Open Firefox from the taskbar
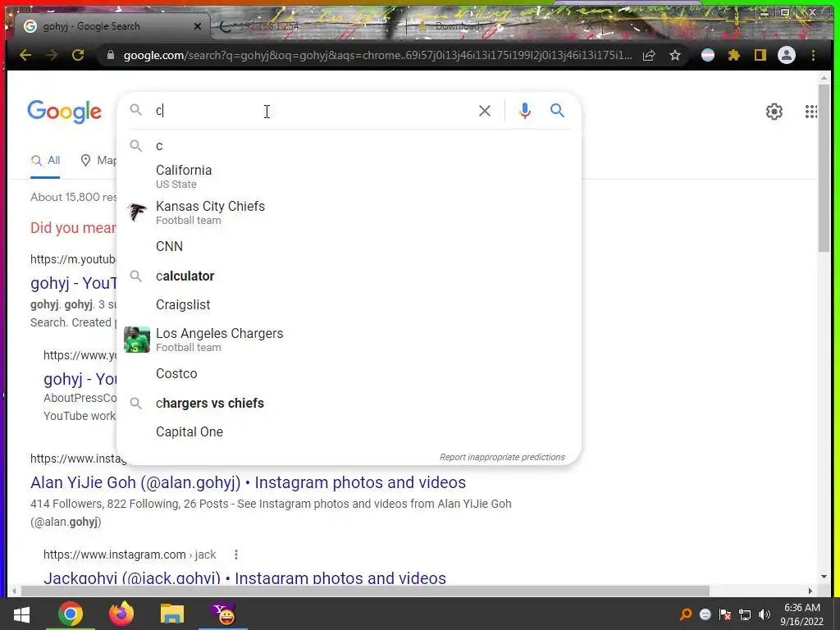 121,614
